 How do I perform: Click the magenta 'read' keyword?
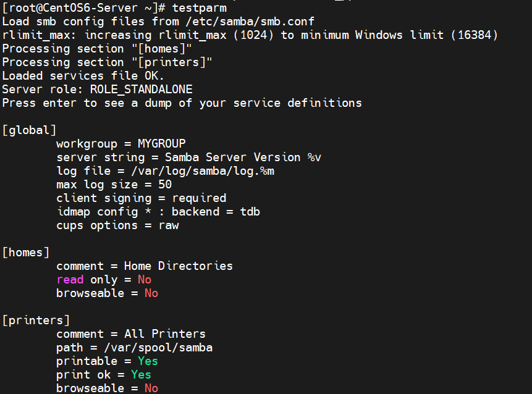coord(70,280)
